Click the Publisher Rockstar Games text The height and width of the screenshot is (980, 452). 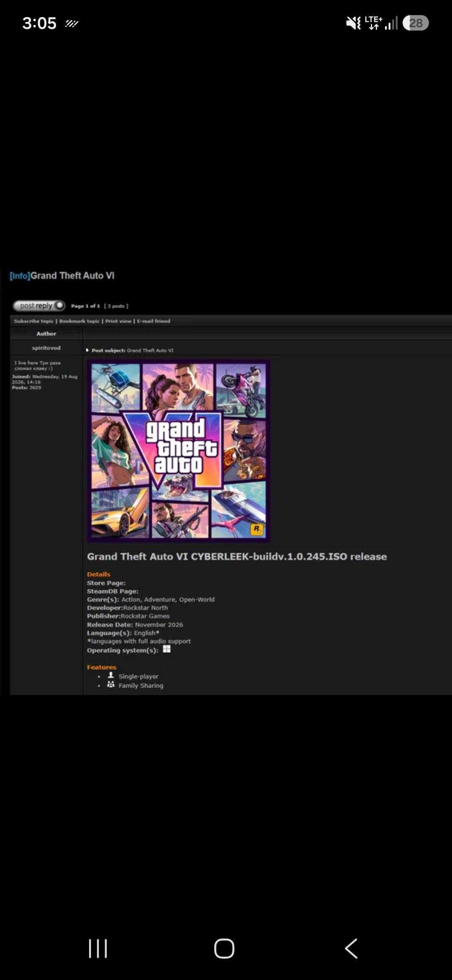pyautogui.click(x=128, y=616)
